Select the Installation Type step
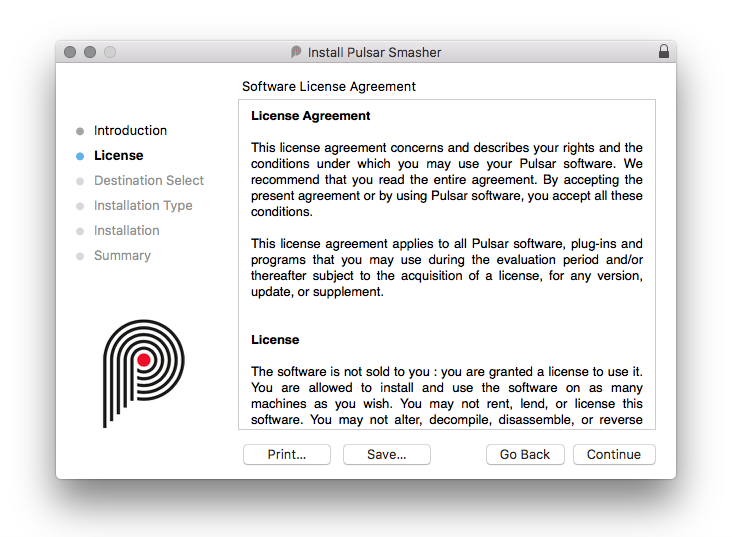 point(143,206)
